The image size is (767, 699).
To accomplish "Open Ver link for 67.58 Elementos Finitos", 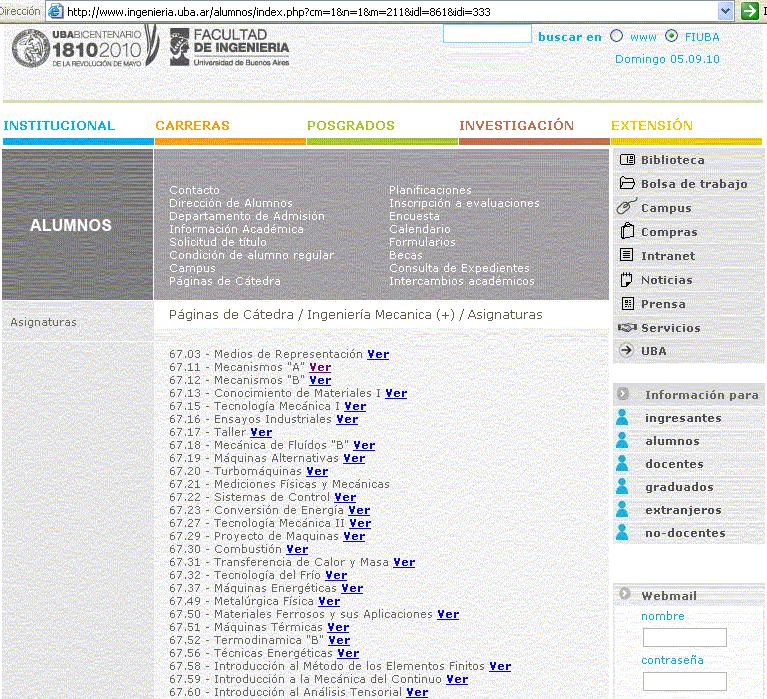I will pyautogui.click(x=500, y=666).
